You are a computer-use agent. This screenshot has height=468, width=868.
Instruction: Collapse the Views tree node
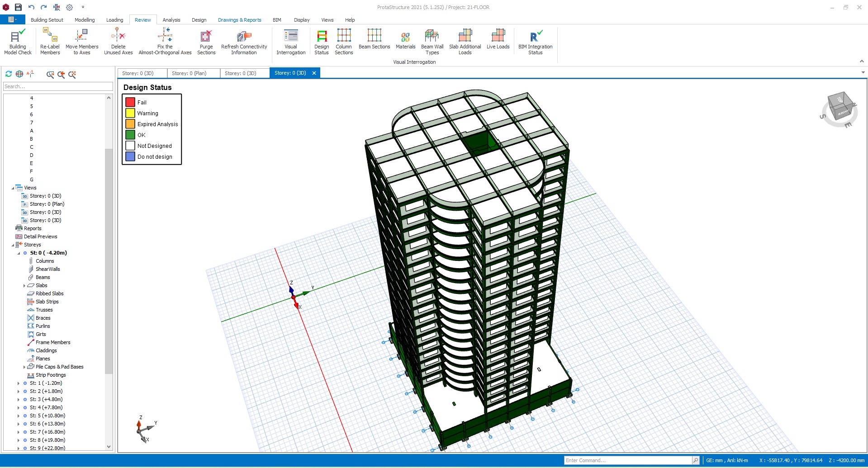coord(13,188)
